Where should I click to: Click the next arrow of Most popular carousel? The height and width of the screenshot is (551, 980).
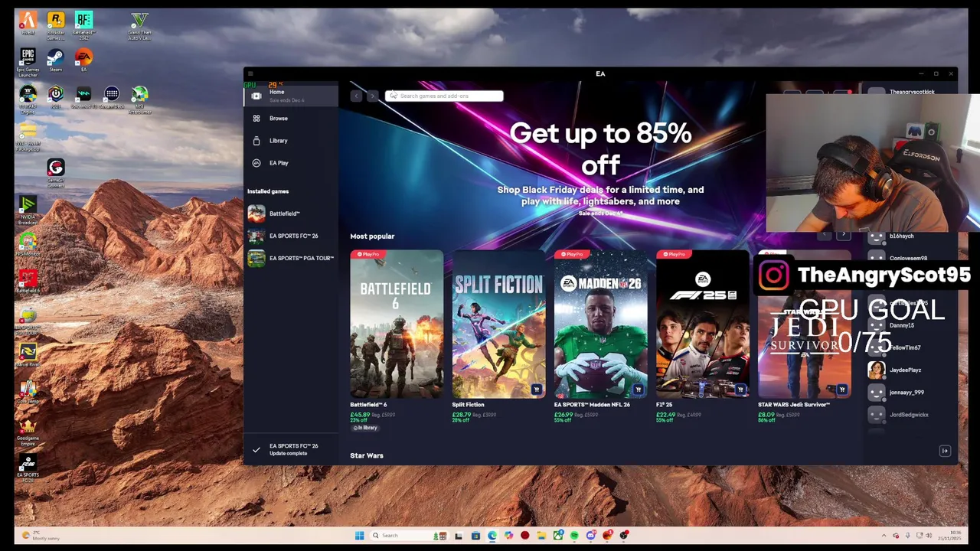click(x=843, y=235)
